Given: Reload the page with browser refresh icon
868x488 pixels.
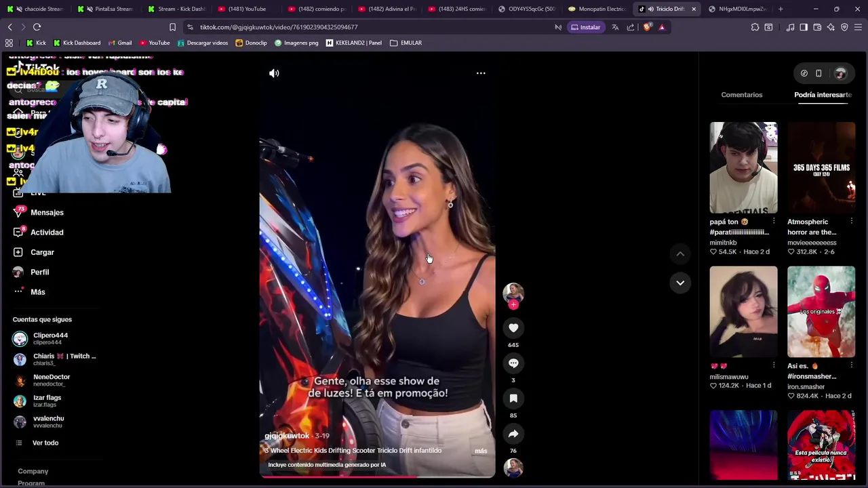Looking at the screenshot, I should 37,27.
